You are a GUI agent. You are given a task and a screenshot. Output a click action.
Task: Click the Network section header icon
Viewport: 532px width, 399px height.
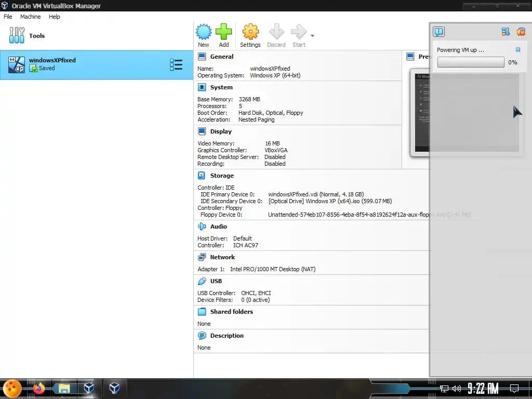[202, 257]
